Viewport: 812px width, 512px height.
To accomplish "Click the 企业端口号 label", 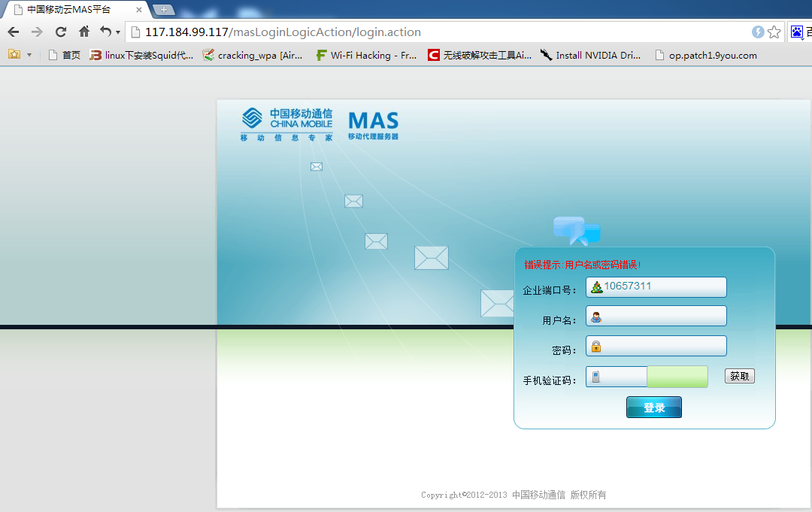I will [550, 290].
